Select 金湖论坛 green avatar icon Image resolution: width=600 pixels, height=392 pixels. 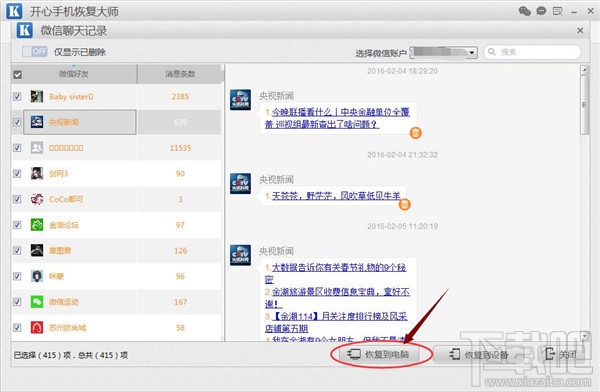pos(37,225)
